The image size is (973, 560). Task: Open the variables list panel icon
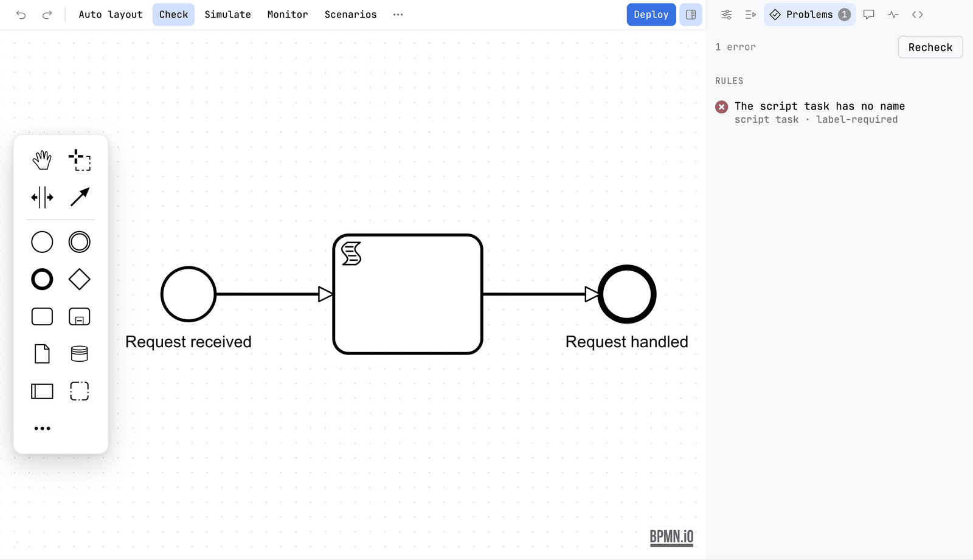750,15
